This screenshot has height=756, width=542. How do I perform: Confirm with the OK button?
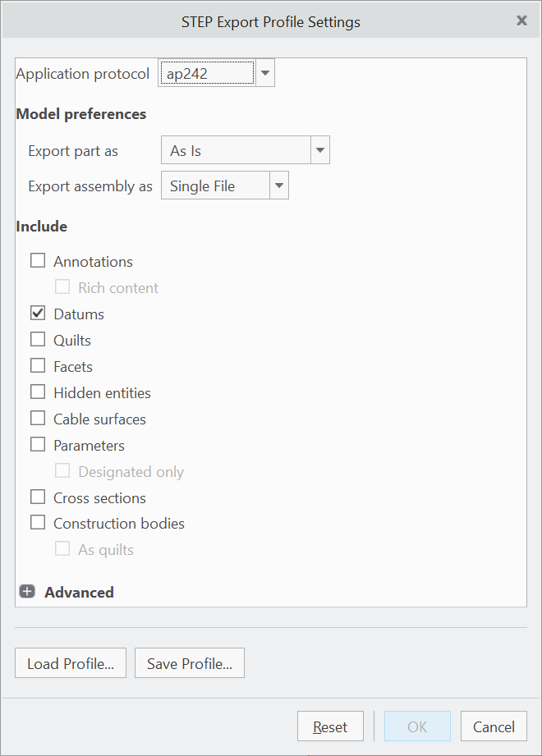click(417, 726)
